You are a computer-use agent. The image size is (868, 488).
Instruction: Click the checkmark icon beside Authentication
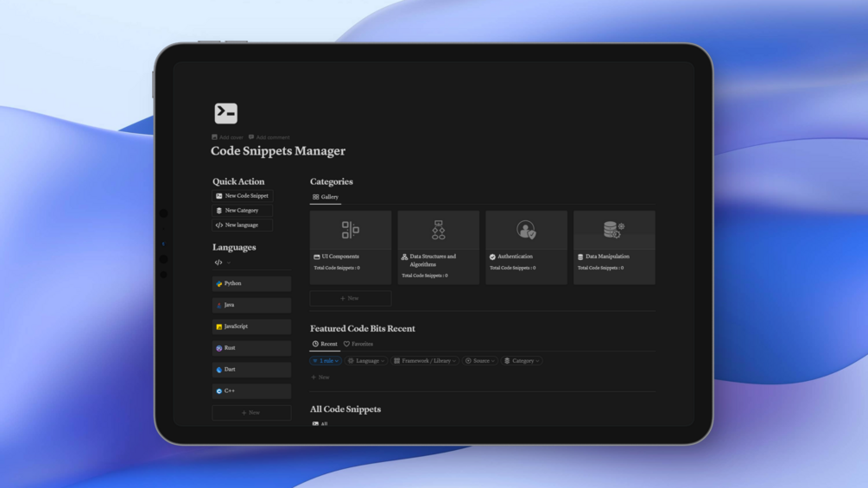[492, 257]
